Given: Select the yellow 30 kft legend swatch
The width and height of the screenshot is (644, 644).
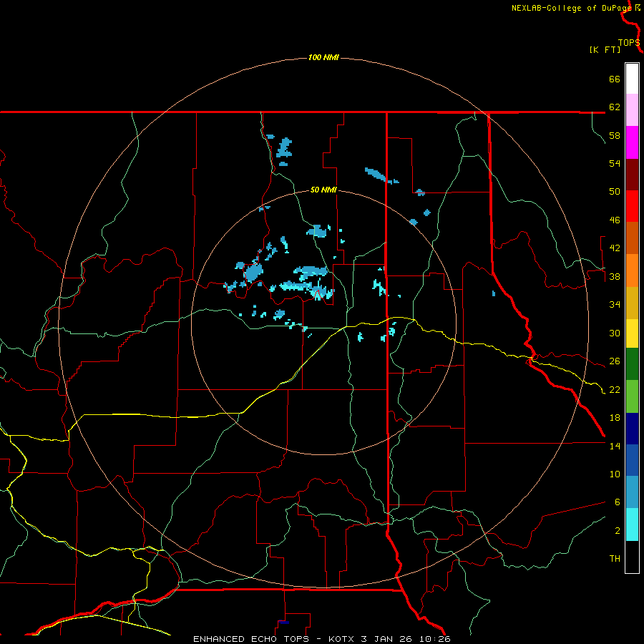Looking at the screenshot, I should point(632,333).
